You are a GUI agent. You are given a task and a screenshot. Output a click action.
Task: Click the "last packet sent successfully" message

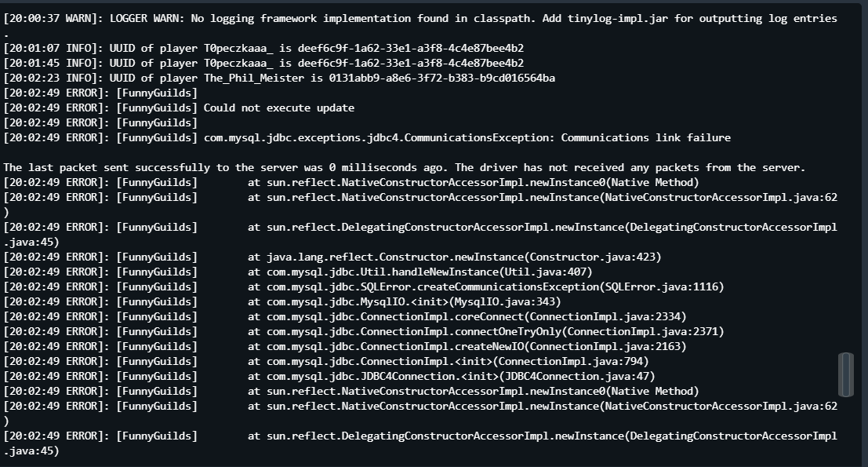pyautogui.click(x=404, y=167)
